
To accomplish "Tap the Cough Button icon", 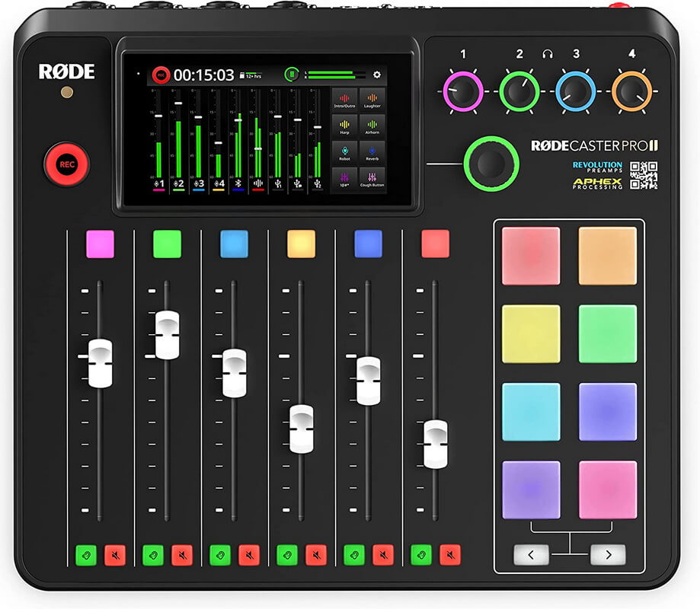I will coord(373,177).
